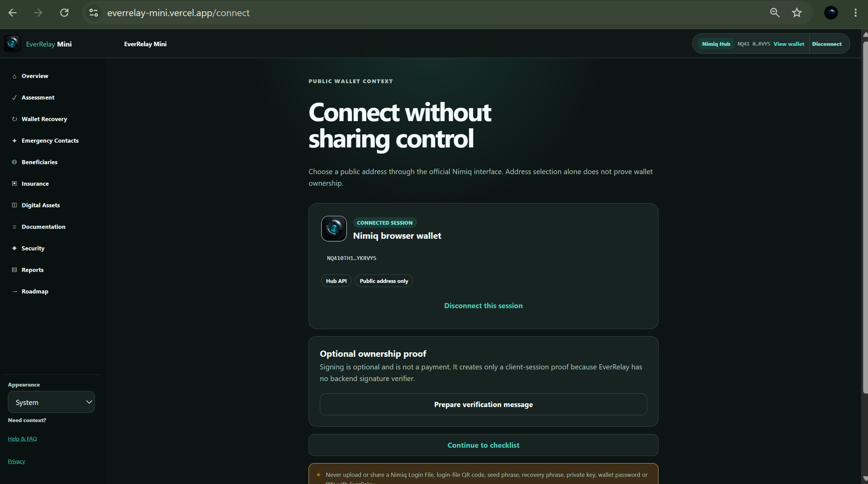Open the Privacy link

16,461
